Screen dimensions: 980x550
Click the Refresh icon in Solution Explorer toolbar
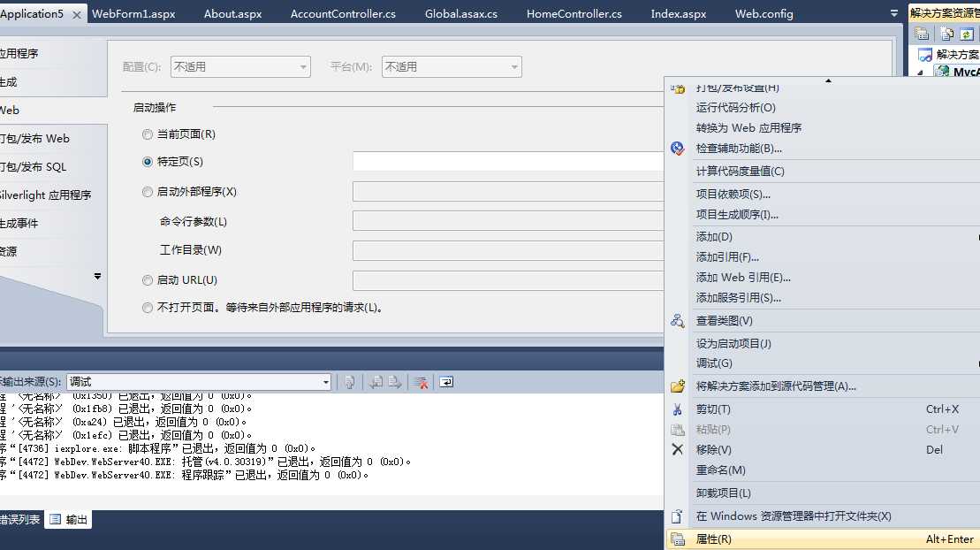click(966, 34)
